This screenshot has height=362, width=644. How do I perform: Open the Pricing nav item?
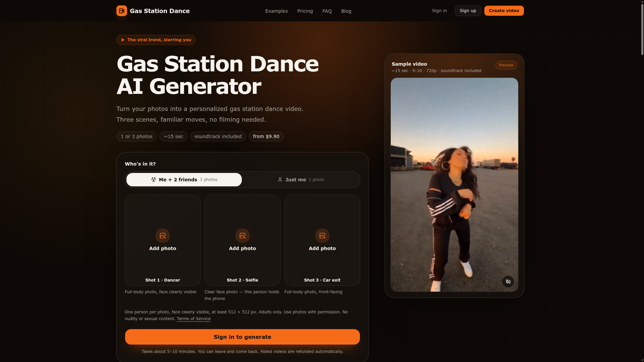coord(305,11)
